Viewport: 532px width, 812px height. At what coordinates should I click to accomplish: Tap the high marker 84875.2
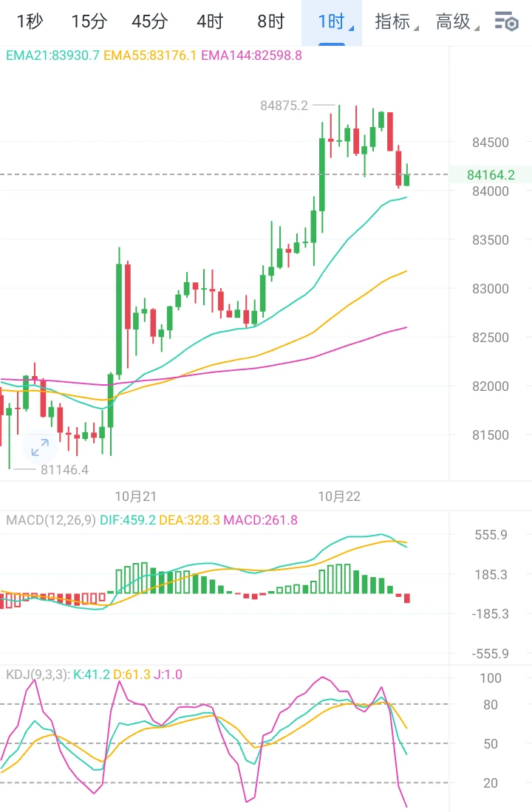[284, 106]
